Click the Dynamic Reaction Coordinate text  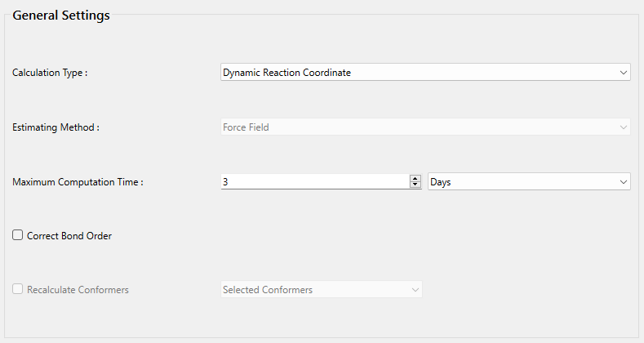click(286, 73)
